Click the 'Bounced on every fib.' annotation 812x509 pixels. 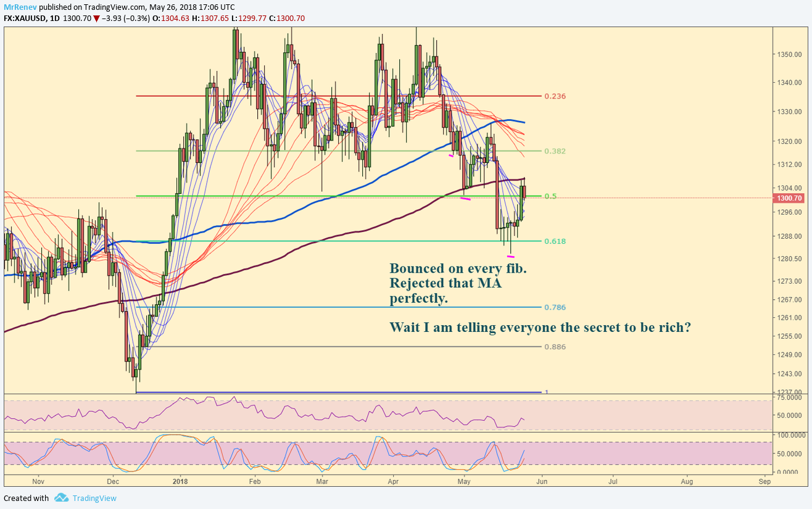[x=458, y=268]
